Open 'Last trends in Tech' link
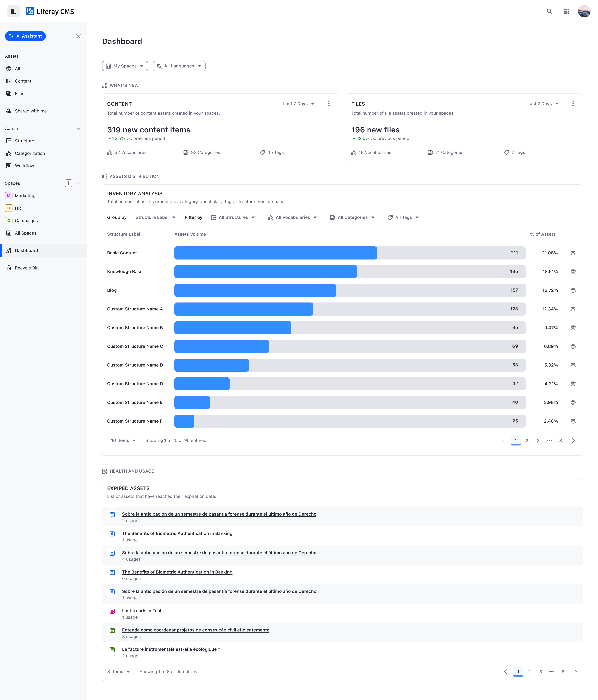This screenshot has width=598, height=700. pos(142,610)
